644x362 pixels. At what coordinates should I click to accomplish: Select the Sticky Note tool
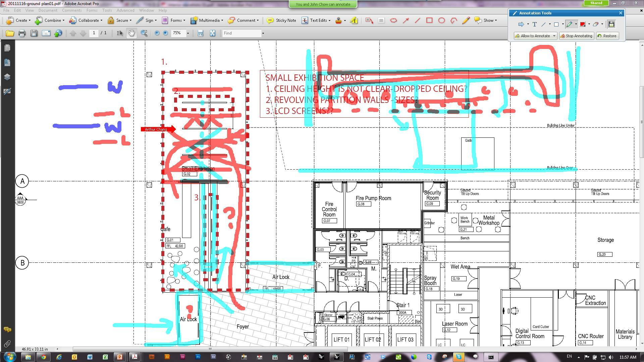point(281,20)
